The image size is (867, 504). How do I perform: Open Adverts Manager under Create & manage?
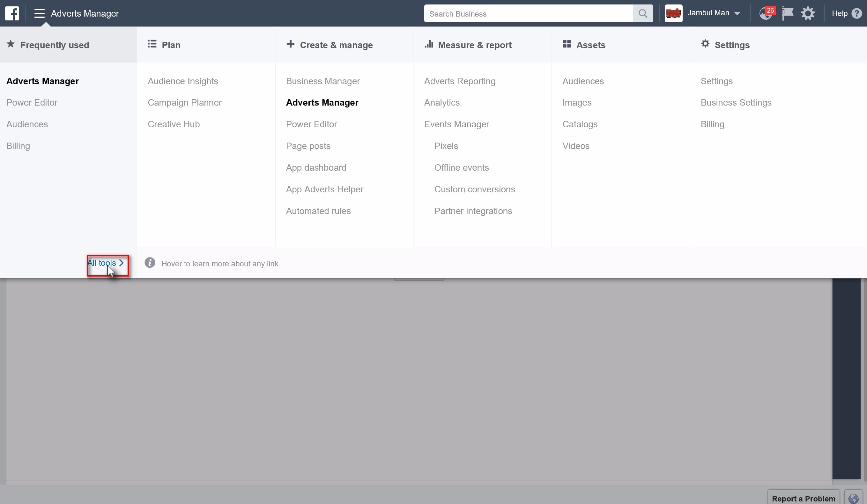[322, 102]
